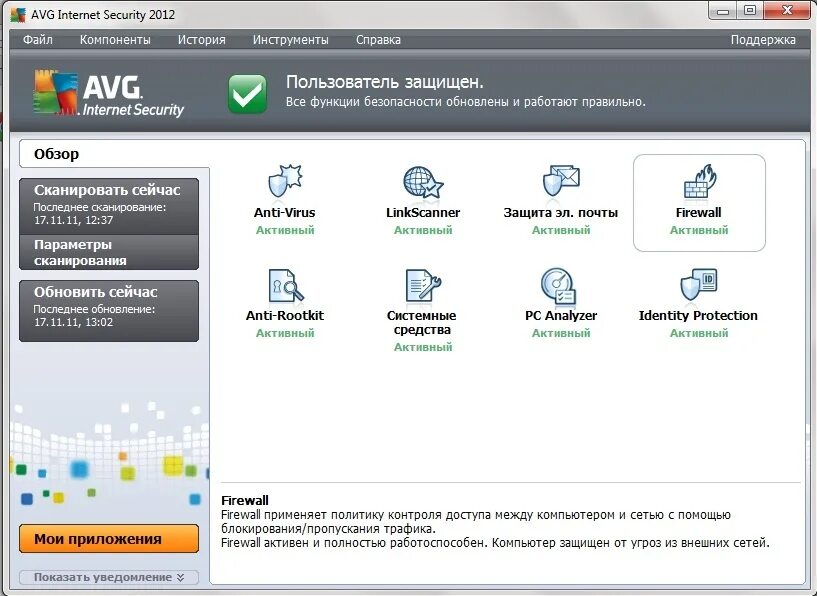Click the Системные средства label
The width and height of the screenshot is (817, 596).
click(x=422, y=322)
